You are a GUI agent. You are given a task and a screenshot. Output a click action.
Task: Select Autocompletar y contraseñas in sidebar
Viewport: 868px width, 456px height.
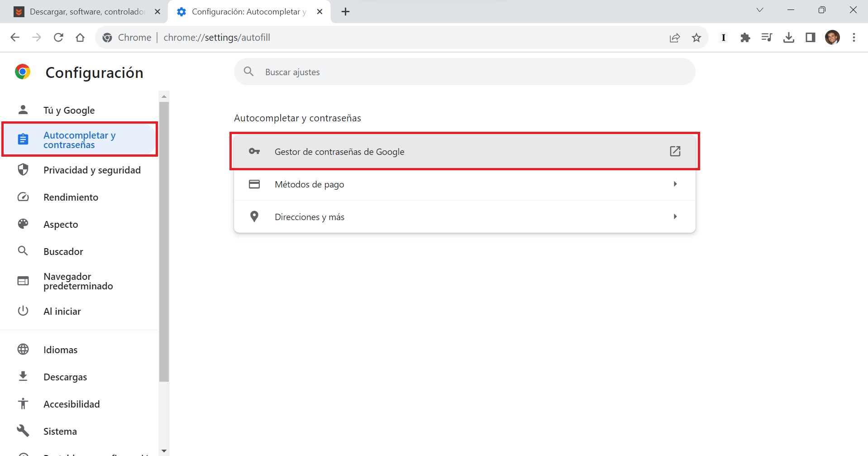(80, 139)
